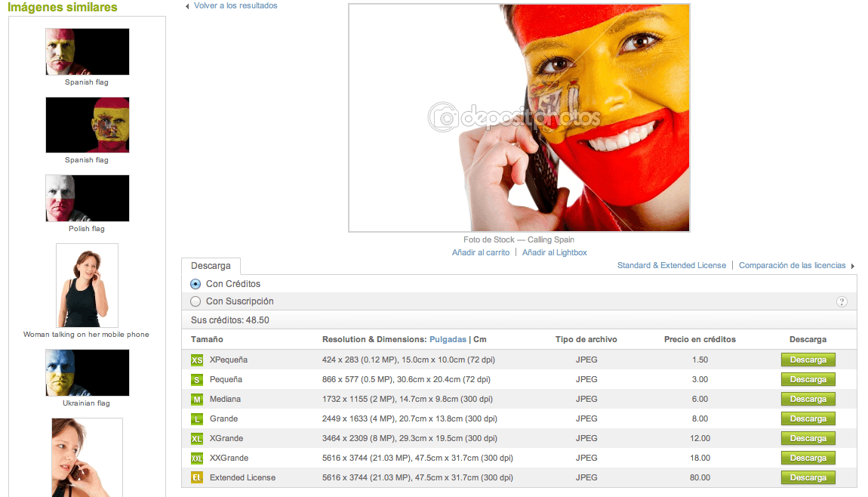Choose the Con Suscripción radio option
This screenshot has width=868, height=497.
click(195, 301)
